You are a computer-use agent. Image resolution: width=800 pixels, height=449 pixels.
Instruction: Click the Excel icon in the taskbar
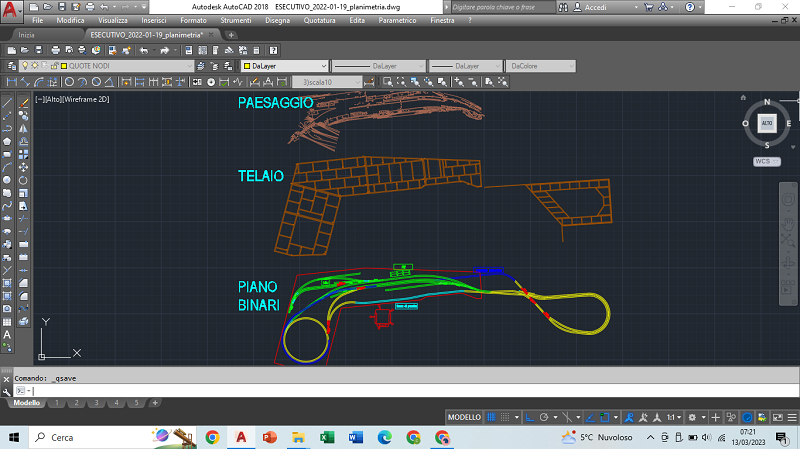[326, 437]
